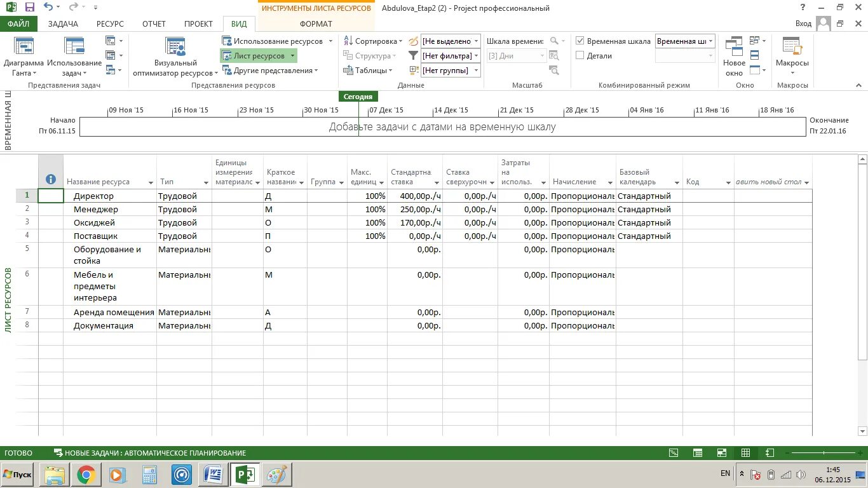The image size is (868, 488).
Task: Select the Менеджер resource name cell
Action: click(x=110, y=209)
